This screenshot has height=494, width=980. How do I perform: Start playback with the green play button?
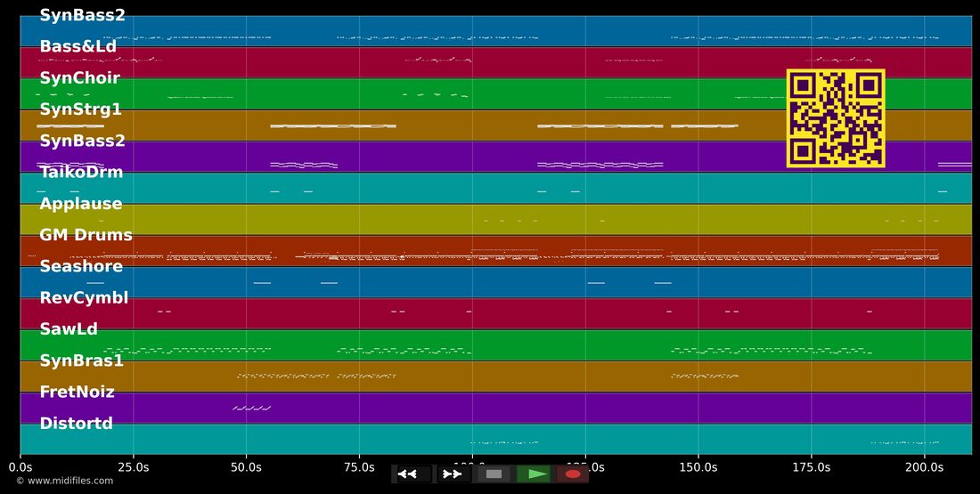point(533,474)
